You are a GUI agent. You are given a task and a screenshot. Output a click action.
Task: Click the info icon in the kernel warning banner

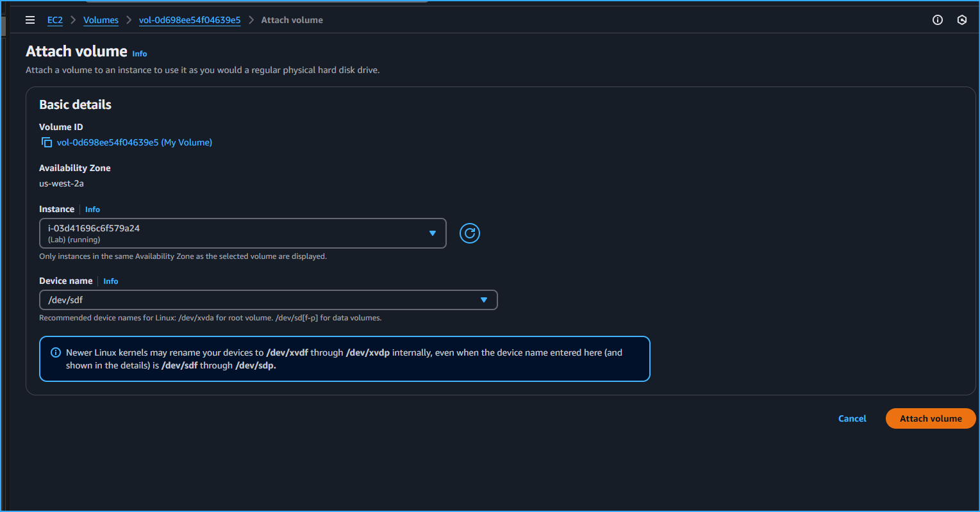55,352
